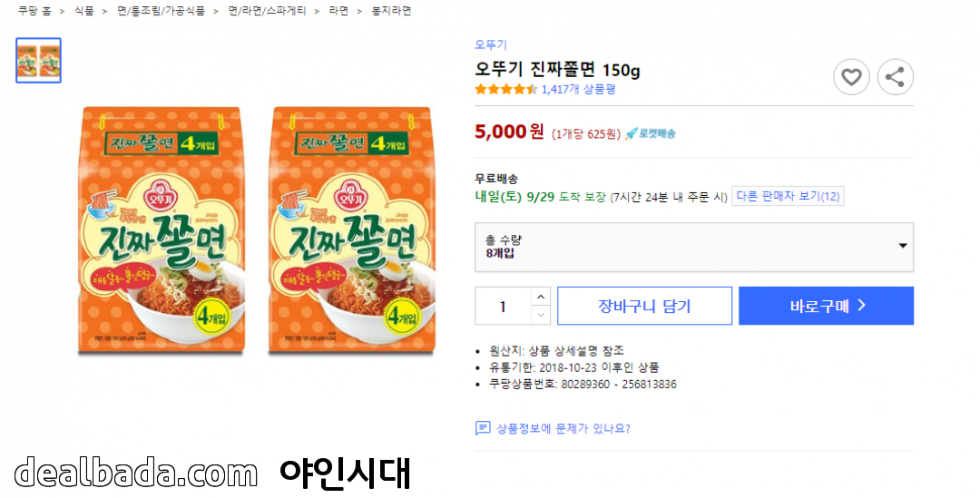
Task: Open the 1,417개 상품평 reviews link
Action: 579,89
